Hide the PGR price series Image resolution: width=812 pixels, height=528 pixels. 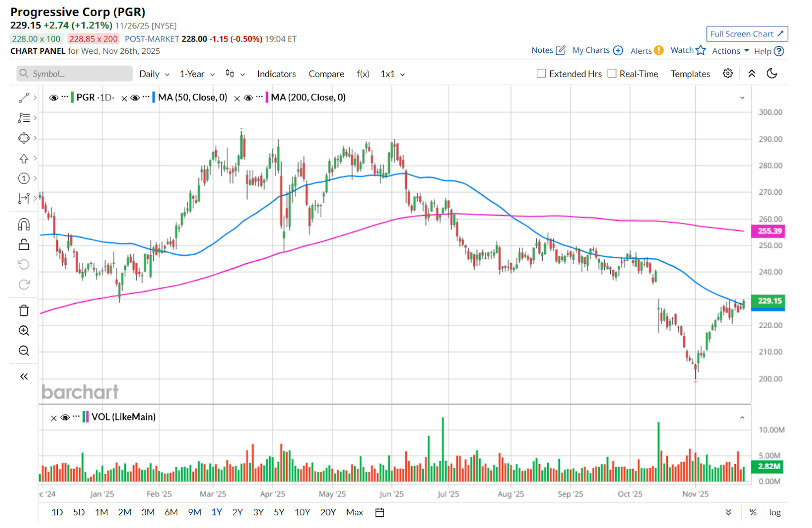pos(53,97)
